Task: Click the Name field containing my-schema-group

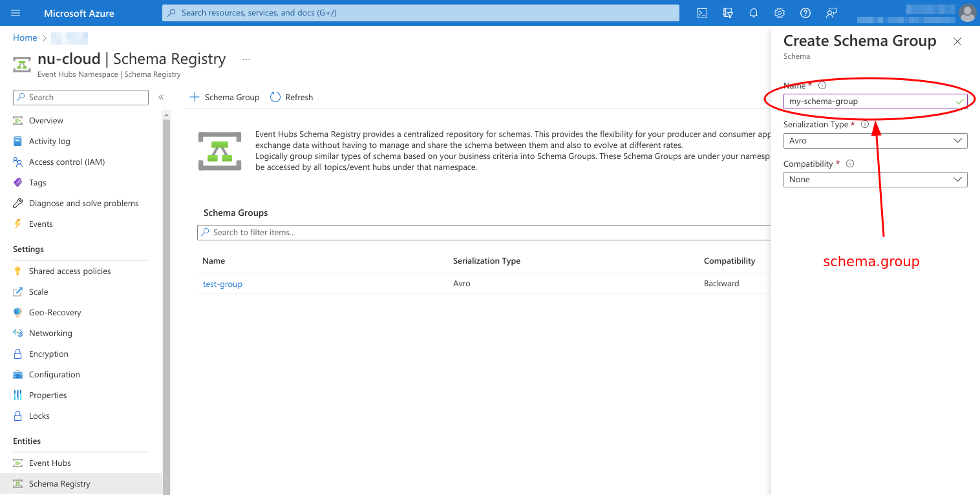Action: point(875,101)
